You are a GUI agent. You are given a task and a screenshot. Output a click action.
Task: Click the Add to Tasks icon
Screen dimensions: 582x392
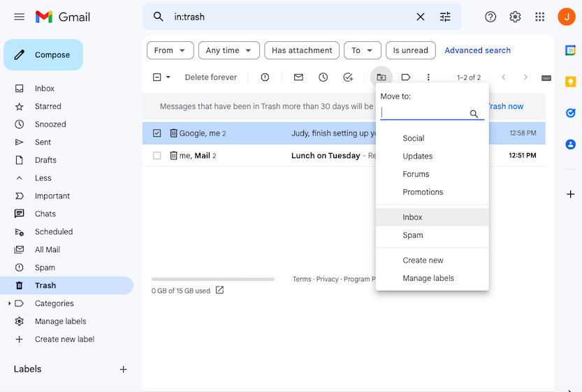pos(348,77)
